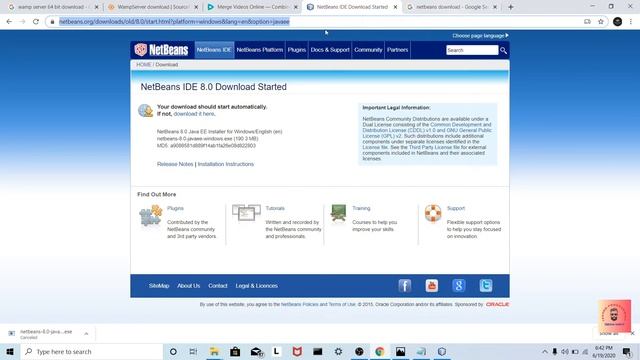Screen dimensions: 640x360
Task: Open File Explorer from taskbar
Action: point(214,351)
